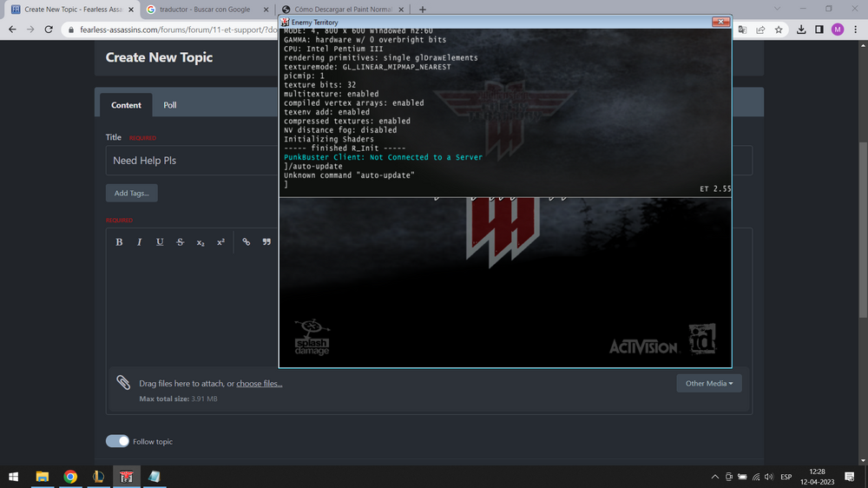
Task: Show hidden system tray icons
Action: (714, 477)
